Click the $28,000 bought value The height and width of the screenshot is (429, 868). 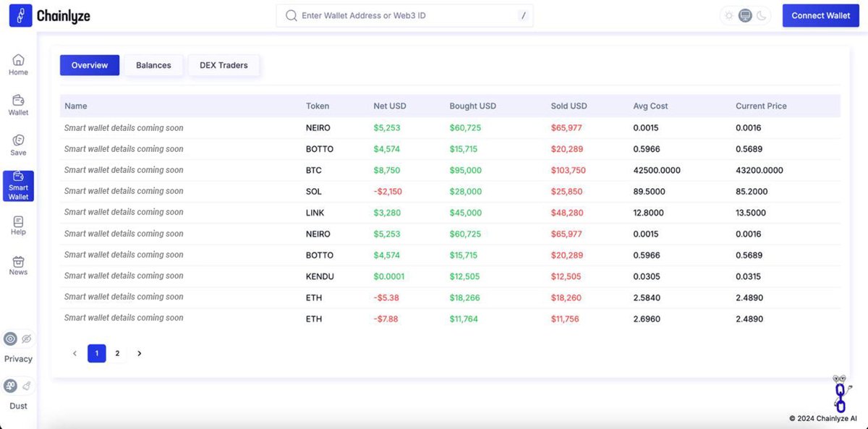[x=466, y=192]
